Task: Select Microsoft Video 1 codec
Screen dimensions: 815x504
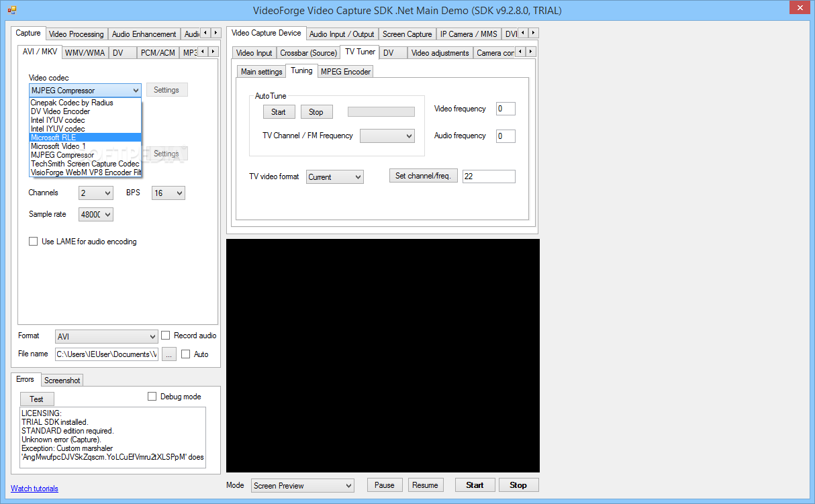Action: tap(85, 146)
